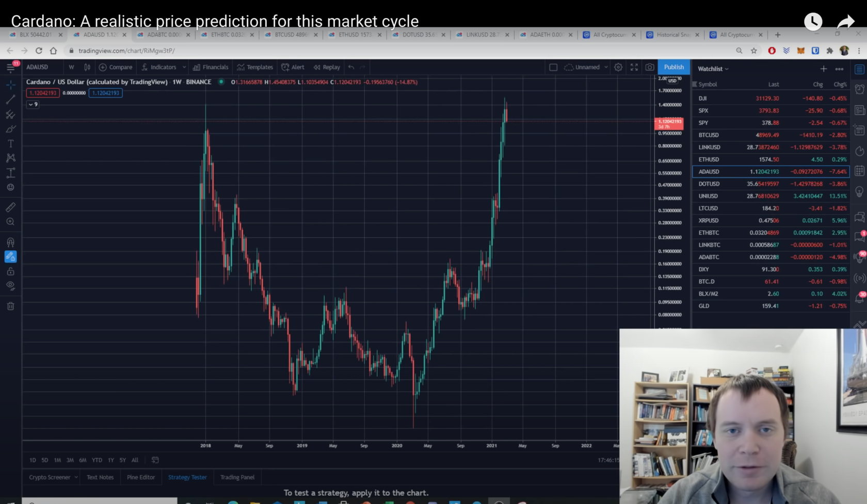This screenshot has height=504, width=867.
Task: Set the 3M time range
Action: pos(70,460)
